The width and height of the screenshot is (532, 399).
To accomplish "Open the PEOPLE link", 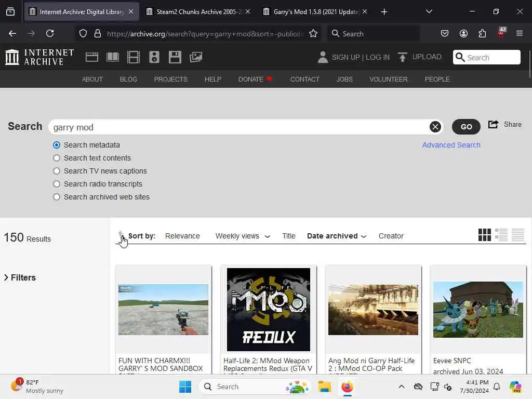I will (437, 79).
